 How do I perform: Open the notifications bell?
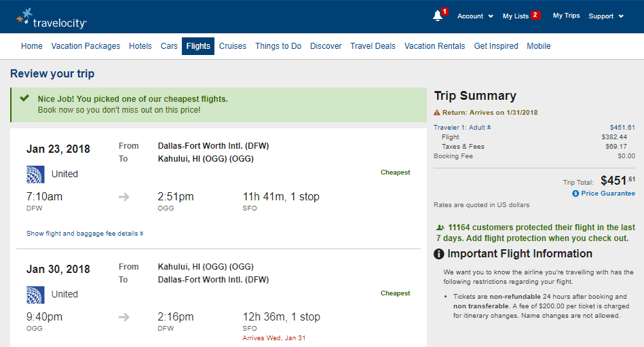click(438, 16)
